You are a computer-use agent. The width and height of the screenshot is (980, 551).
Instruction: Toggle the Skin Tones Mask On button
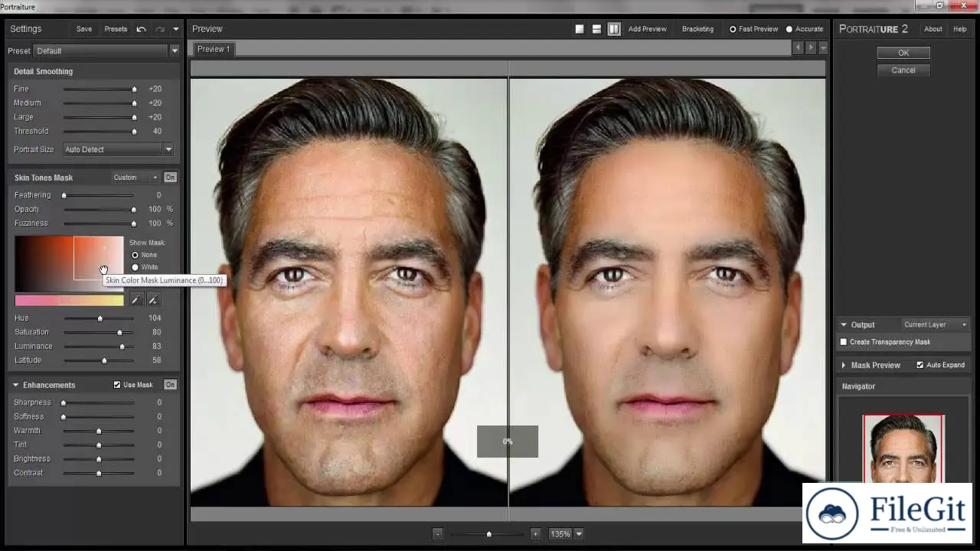(x=170, y=178)
